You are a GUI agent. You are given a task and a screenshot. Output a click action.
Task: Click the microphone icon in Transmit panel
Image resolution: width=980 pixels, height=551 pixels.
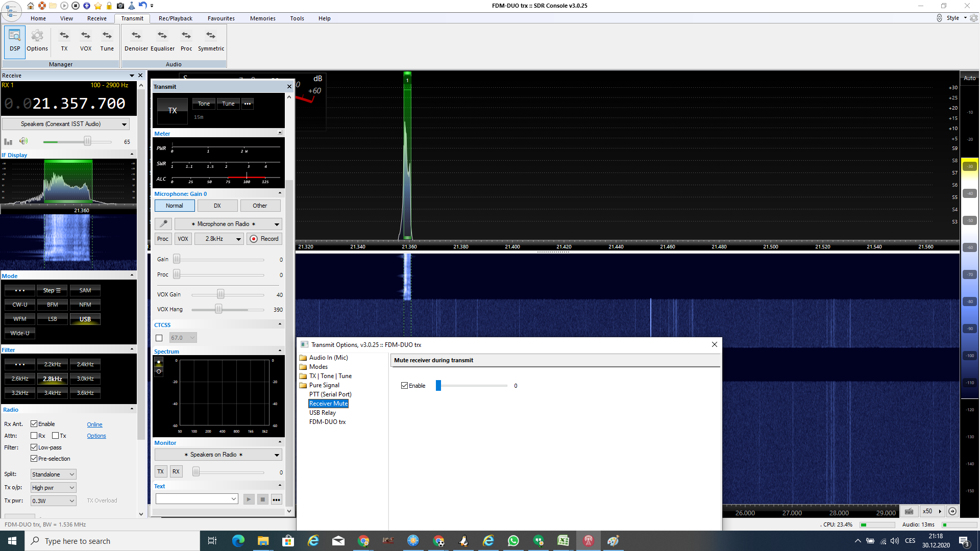pyautogui.click(x=163, y=224)
